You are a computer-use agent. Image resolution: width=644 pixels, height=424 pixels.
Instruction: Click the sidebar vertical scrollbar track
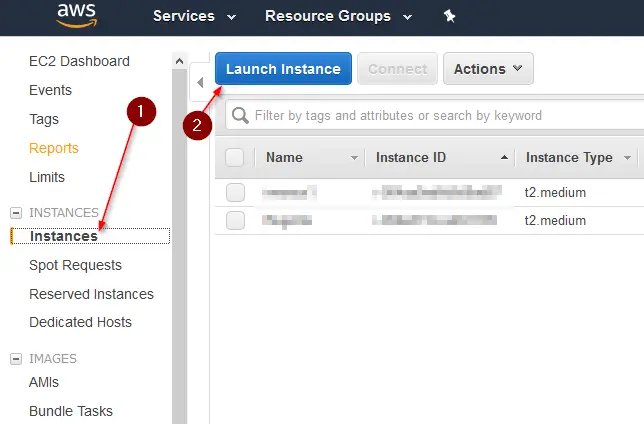[179, 247]
